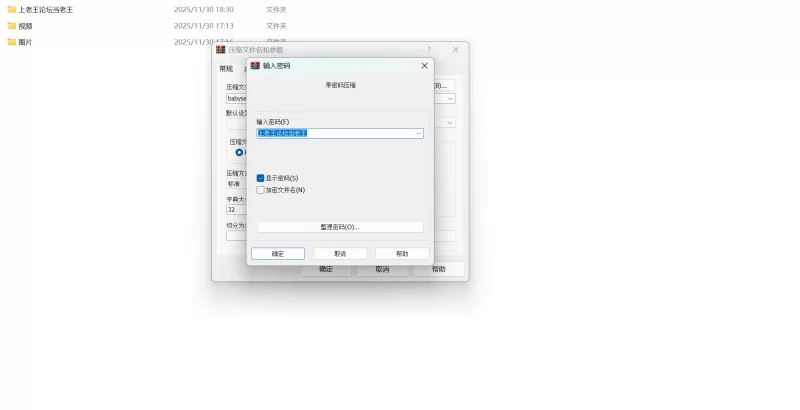Click the date 2025/11/30 18:30
The width and height of the screenshot is (800, 410).
point(204,9)
